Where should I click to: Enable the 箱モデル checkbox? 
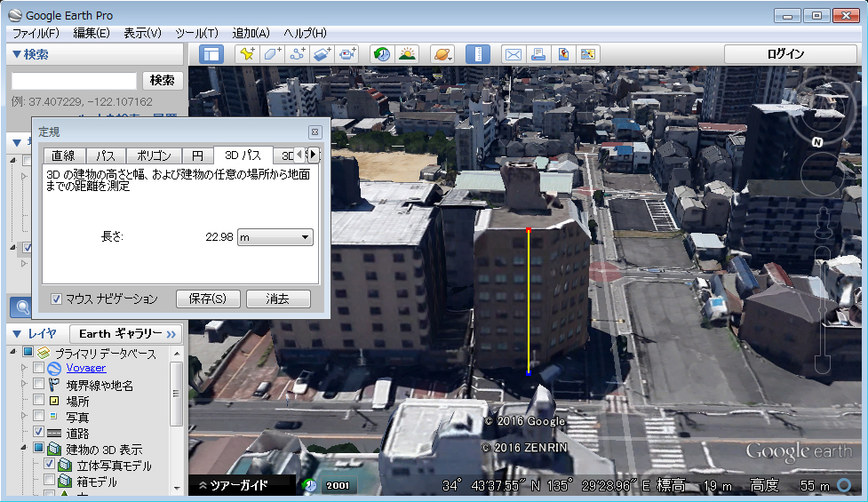[49, 480]
